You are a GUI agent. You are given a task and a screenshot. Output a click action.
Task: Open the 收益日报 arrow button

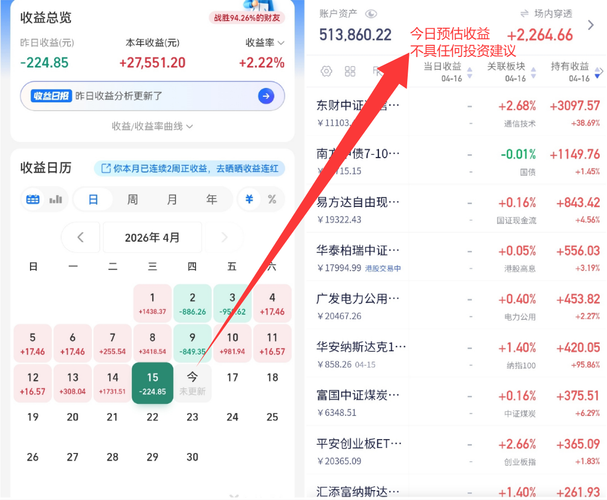pyautogui.click(x=266, y=96)
